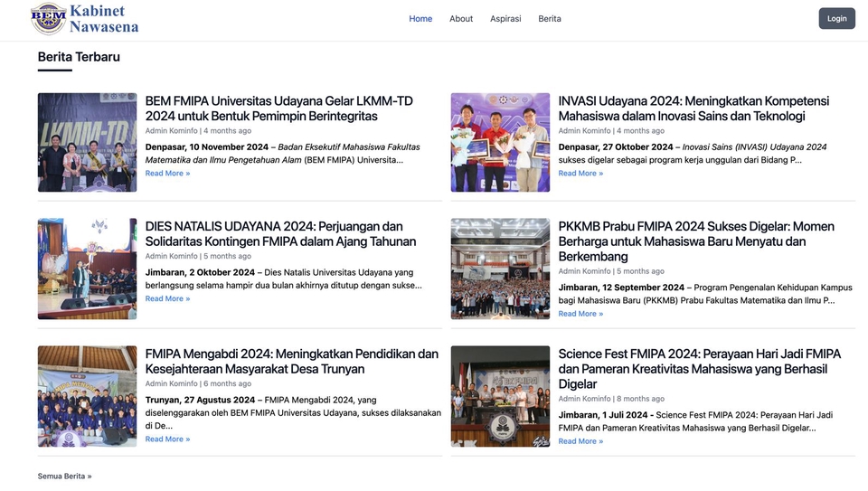Click Read More under Science Fest article

(580, 441)
